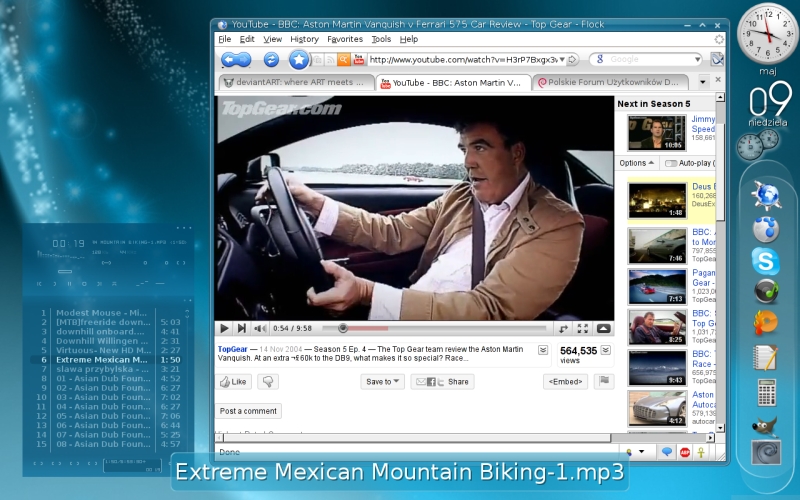Viewport: 800px width, 500px height.
Task: Open the calculator dock icon
Action: click(766, 392)
